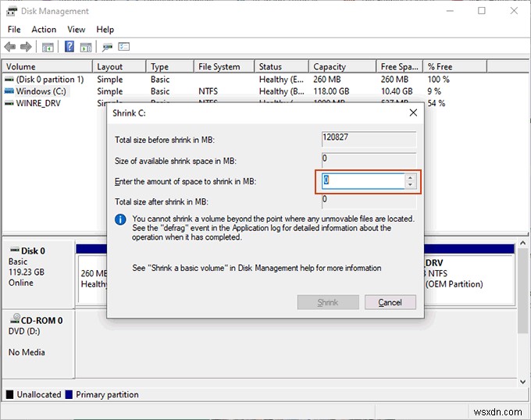Click the Disk 0 partition 1 volume icon

(x=9, y=79)
